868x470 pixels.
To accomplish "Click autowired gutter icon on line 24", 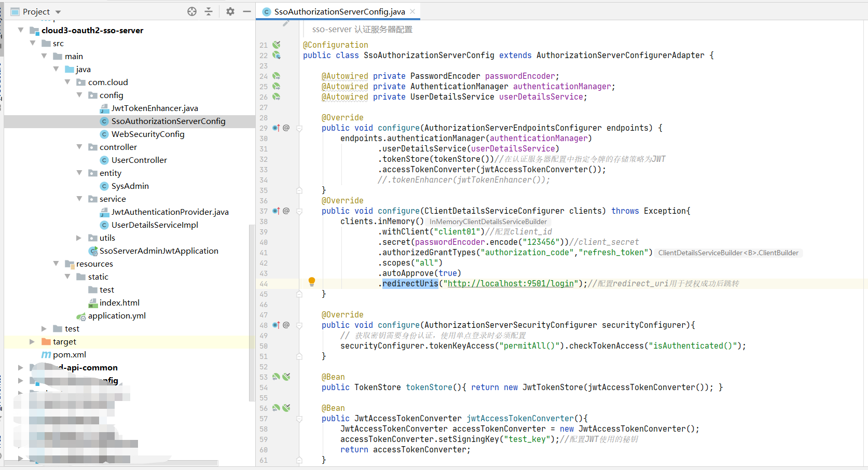I will click(277, 76).
